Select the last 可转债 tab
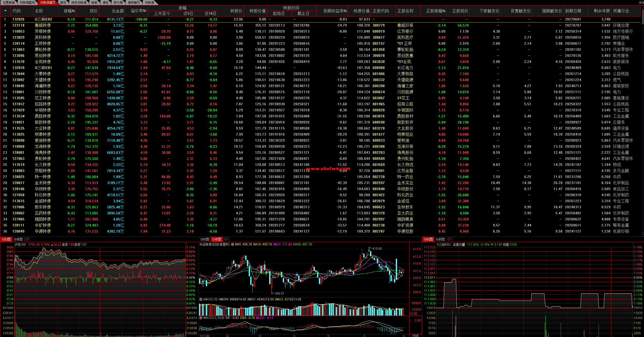The width and height of the screenshot is (644, 337). (x=150, y=3)
